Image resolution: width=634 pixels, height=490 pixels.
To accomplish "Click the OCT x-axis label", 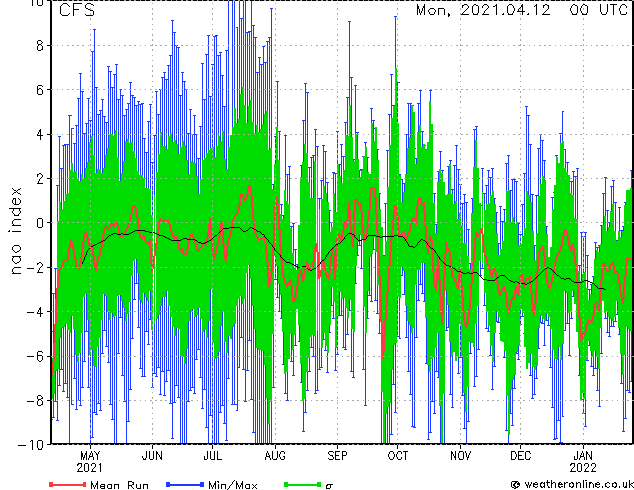I will point(398,456).
